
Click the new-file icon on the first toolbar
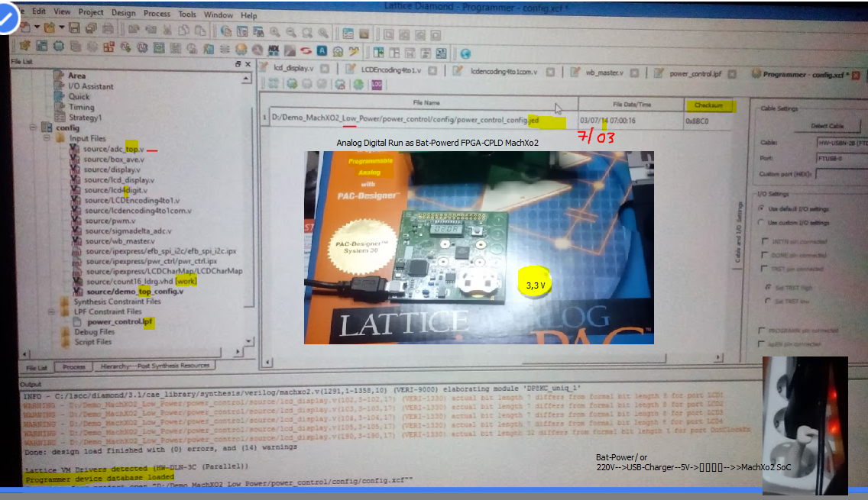click(x=25, y=26)
